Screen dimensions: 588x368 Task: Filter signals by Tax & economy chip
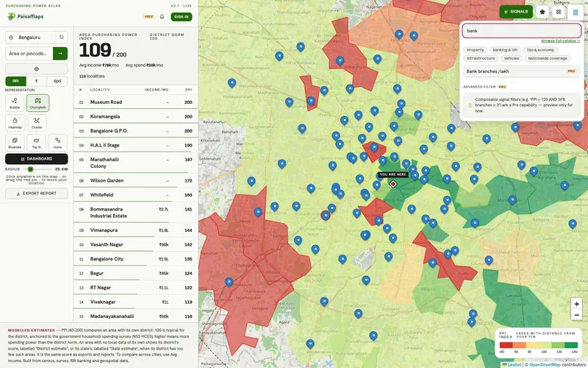tap(540, 50)
